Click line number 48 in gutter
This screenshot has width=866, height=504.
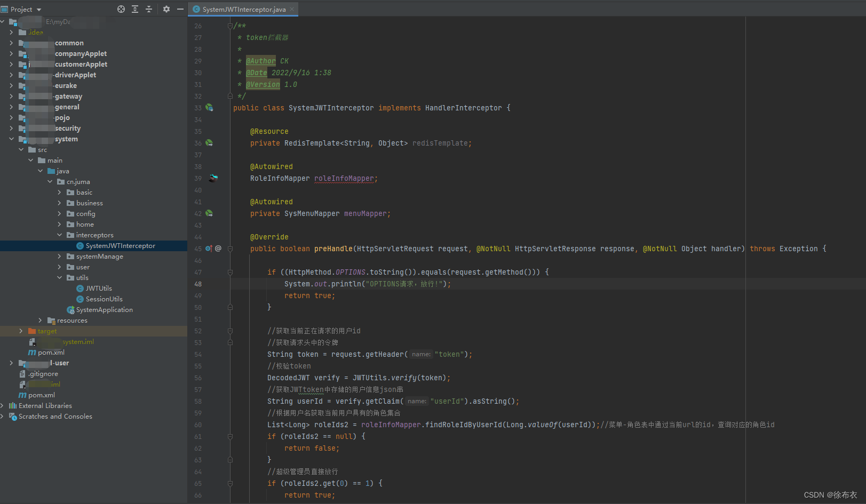pyautogui.click(x=198, y=284)
